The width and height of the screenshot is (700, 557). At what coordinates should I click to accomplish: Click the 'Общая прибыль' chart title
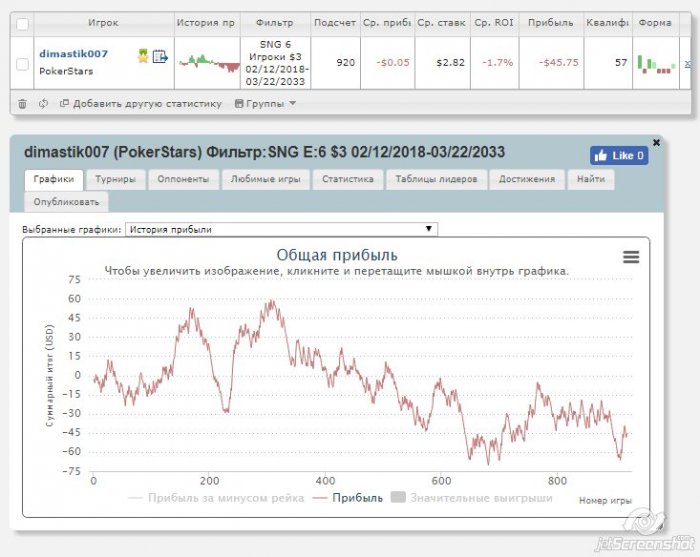(x=337, y=255)
